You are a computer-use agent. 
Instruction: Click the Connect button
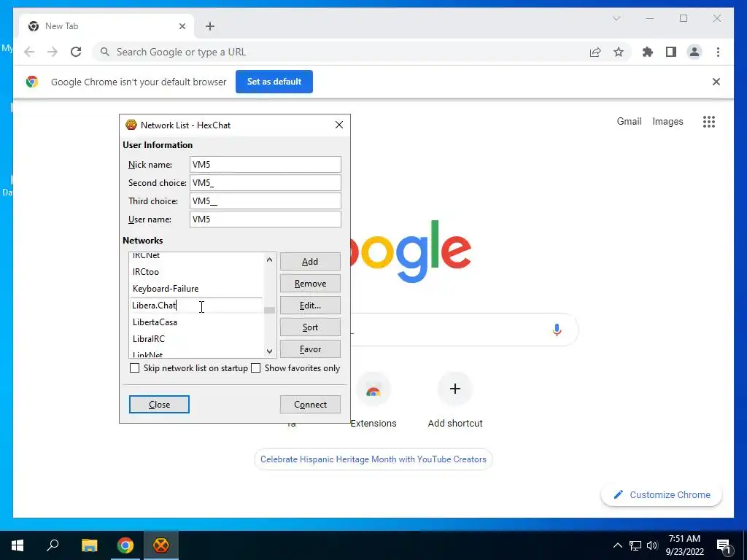pos(310,404)
